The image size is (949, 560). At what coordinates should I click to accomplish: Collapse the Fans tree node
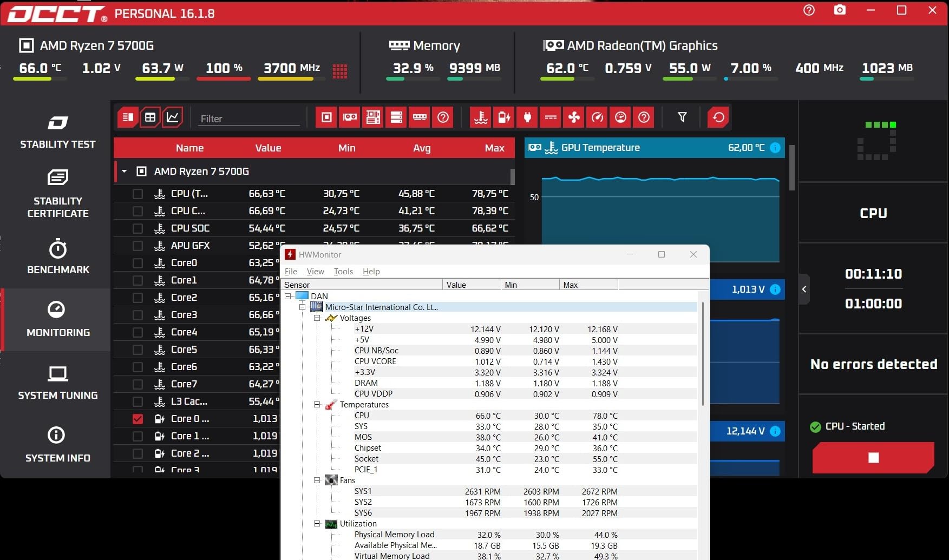tap(317, 480)
